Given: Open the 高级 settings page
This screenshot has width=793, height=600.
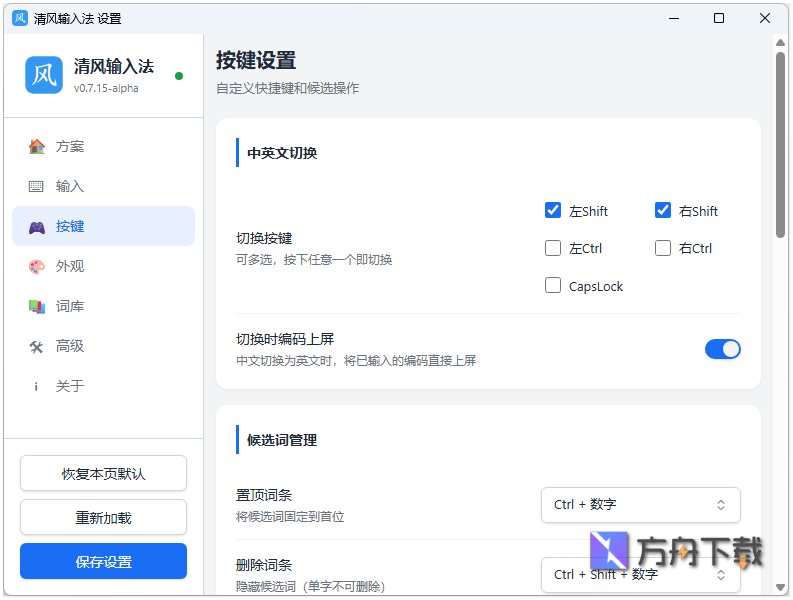Looking at the screenshot, I should 103,347.
